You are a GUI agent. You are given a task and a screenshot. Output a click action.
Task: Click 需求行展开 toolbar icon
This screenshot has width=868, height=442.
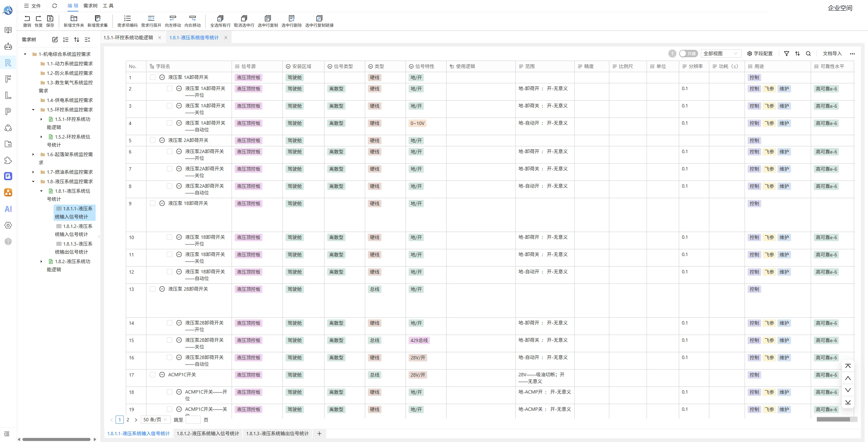151,18
